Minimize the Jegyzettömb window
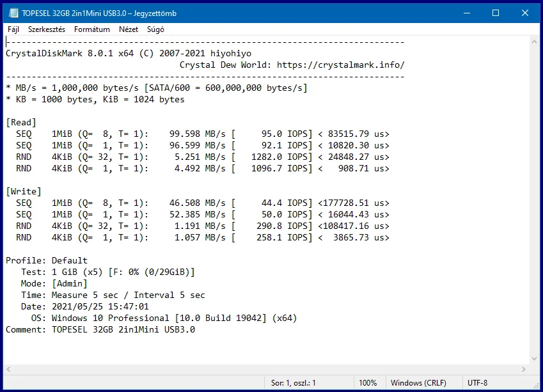The width and height of the screenshot is (543, 392). tap(467, 13)
